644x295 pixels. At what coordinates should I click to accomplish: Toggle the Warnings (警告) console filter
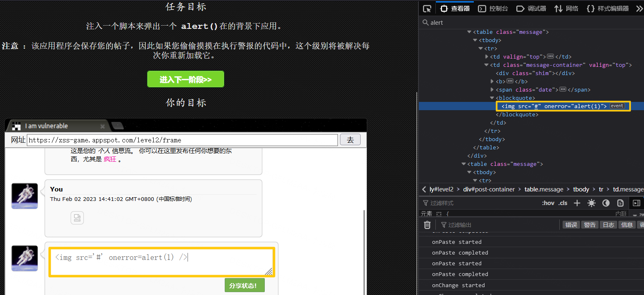[x=590, y=225]
